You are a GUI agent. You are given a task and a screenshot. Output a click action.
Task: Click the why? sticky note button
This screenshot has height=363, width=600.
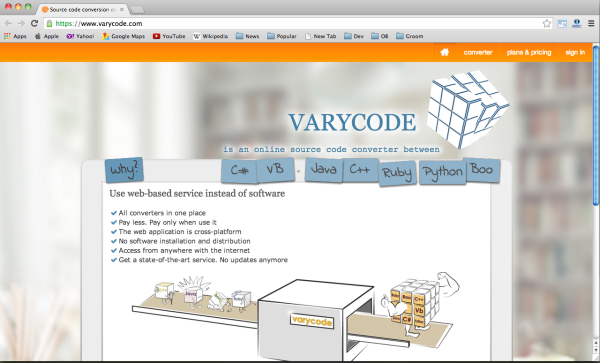coord(124,169)
